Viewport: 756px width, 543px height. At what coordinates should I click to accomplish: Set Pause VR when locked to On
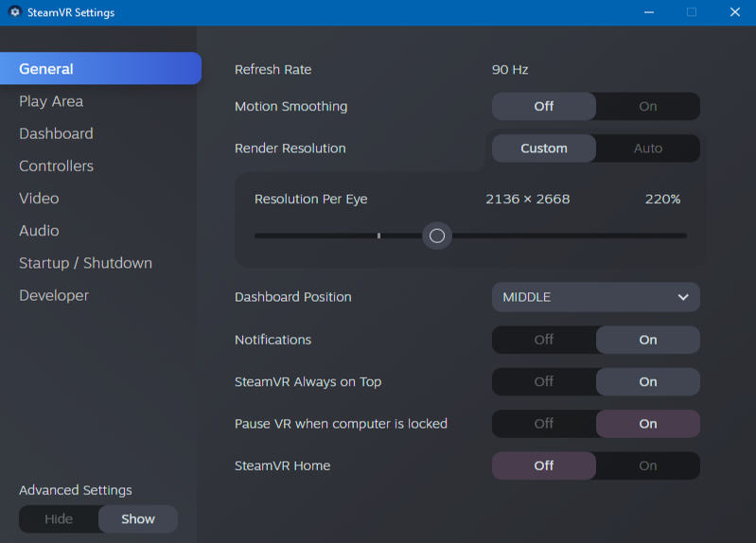(x=648, y=424)
